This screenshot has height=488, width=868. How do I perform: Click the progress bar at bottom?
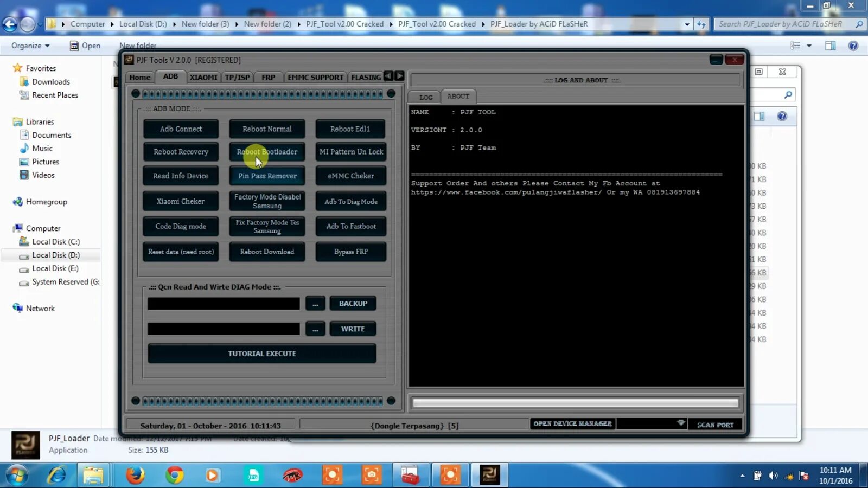(575, 403)
